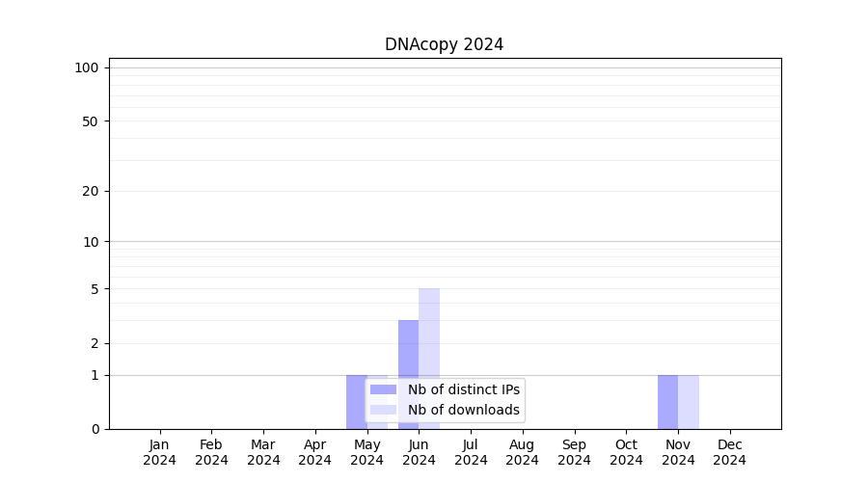Select the 10 y-axis tick label

[91, 242]
